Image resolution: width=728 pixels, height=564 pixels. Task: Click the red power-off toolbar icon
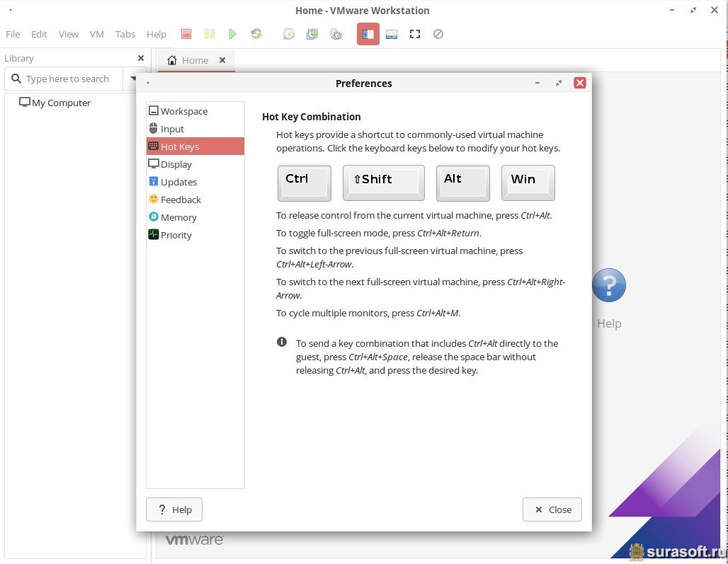(x=186, y=34)
